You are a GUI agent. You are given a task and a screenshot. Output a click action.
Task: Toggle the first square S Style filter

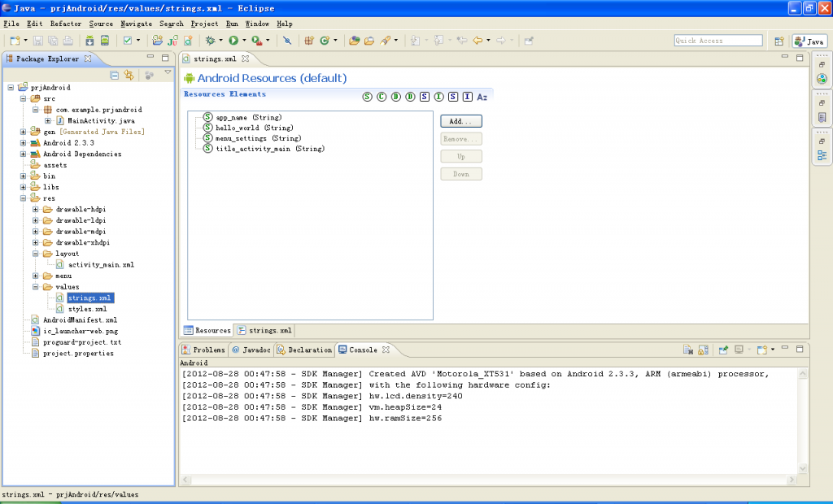(x=424, y=97)
